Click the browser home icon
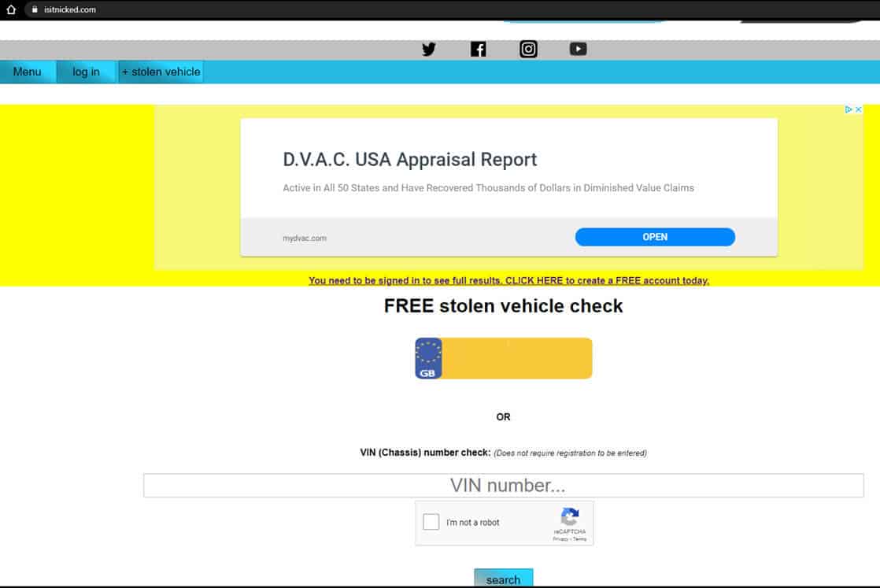 (11, 9)
